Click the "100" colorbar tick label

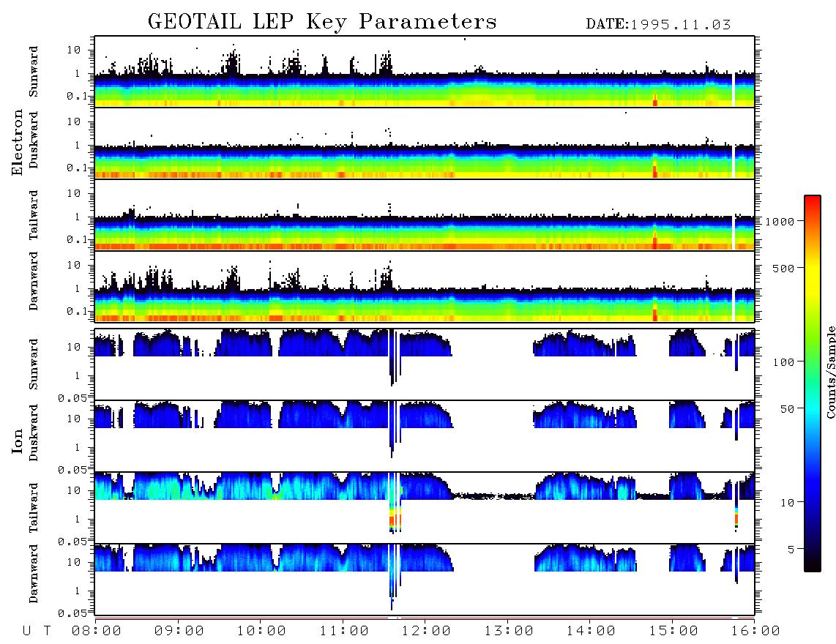[x=784, y=362]
